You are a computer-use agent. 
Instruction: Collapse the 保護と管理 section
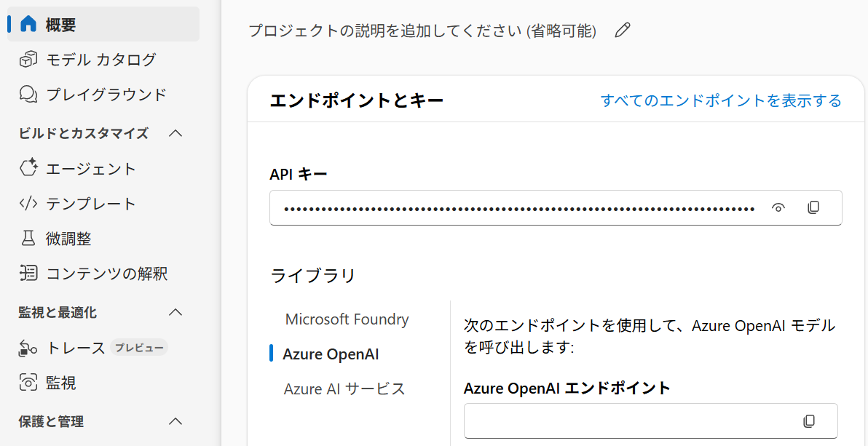coord(175,421)
